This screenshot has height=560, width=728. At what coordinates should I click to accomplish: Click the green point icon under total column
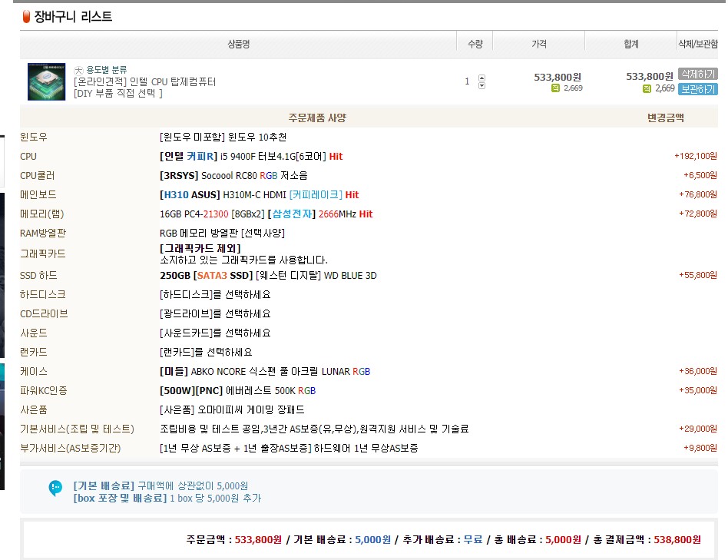point(647,88)
